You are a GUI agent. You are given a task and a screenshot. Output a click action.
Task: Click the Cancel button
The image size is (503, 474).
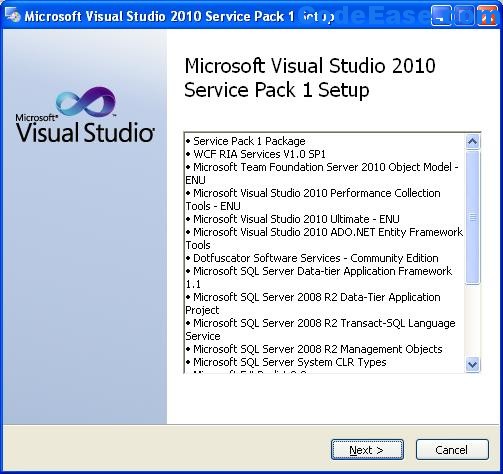(x=452, y=450)
